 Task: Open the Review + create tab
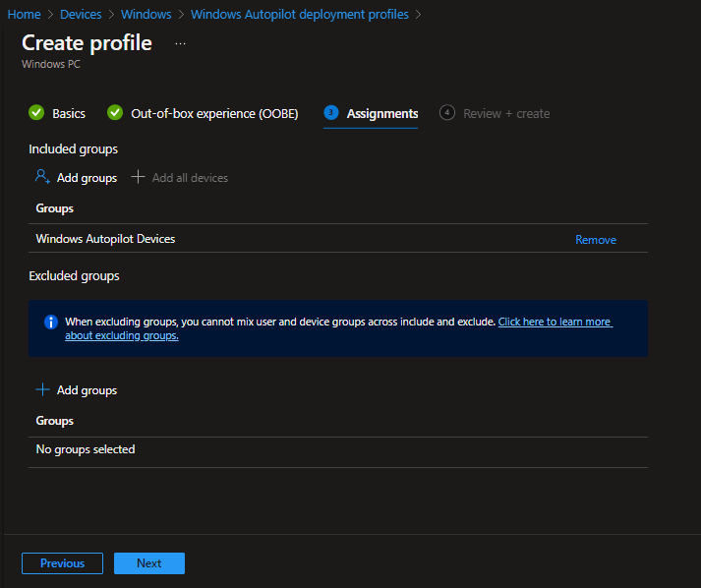pos(506,114)
